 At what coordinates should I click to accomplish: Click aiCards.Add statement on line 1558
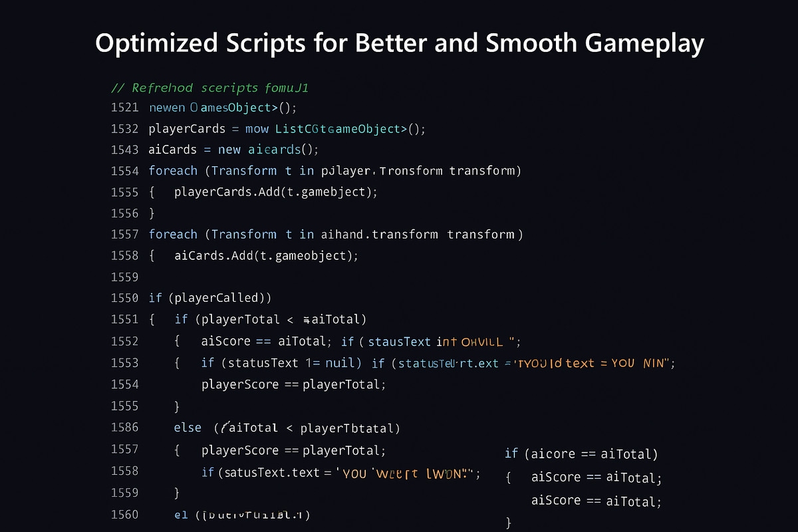tap(266, 255)
